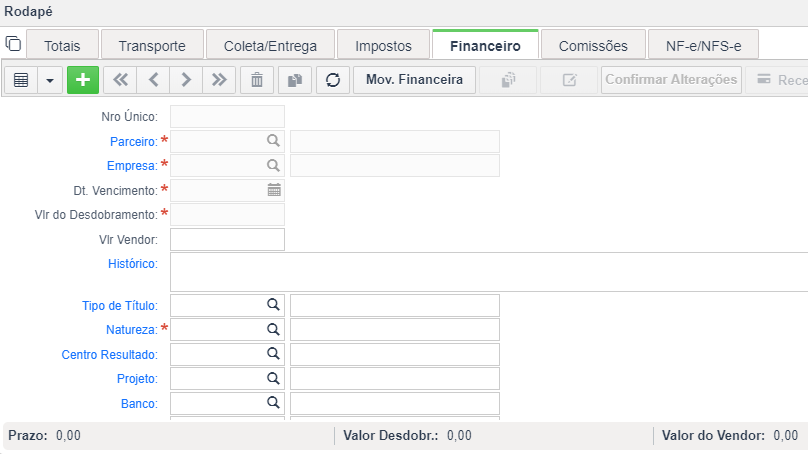Open the Comissões tab

click(x=593, y=46)
